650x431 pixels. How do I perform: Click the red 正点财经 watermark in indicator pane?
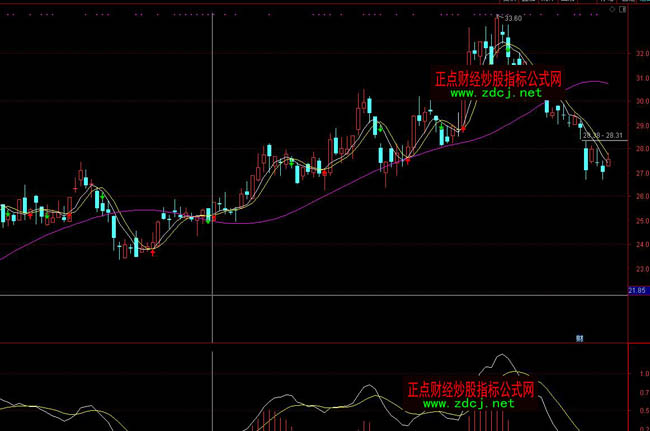click(x=470, y=388)
